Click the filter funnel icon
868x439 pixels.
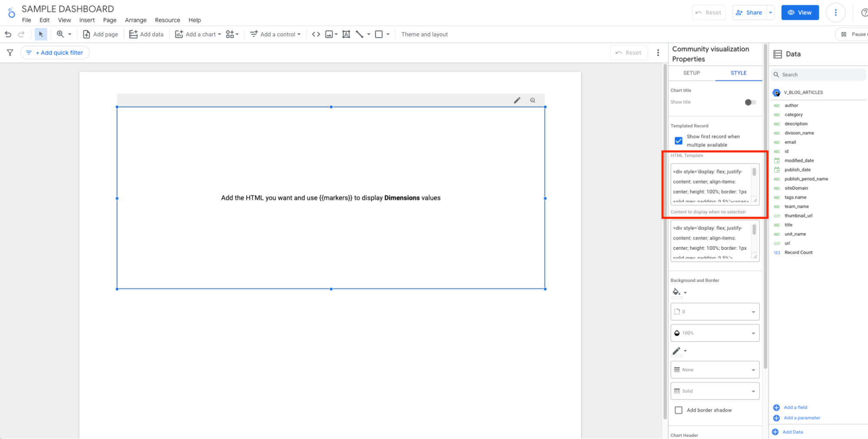[10, 52]
